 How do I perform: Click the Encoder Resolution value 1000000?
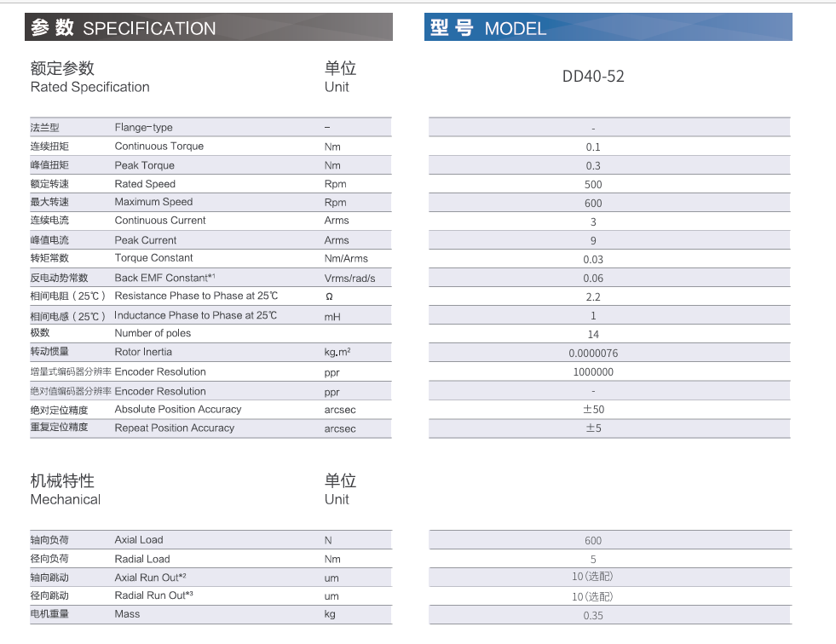click(593, 371)
